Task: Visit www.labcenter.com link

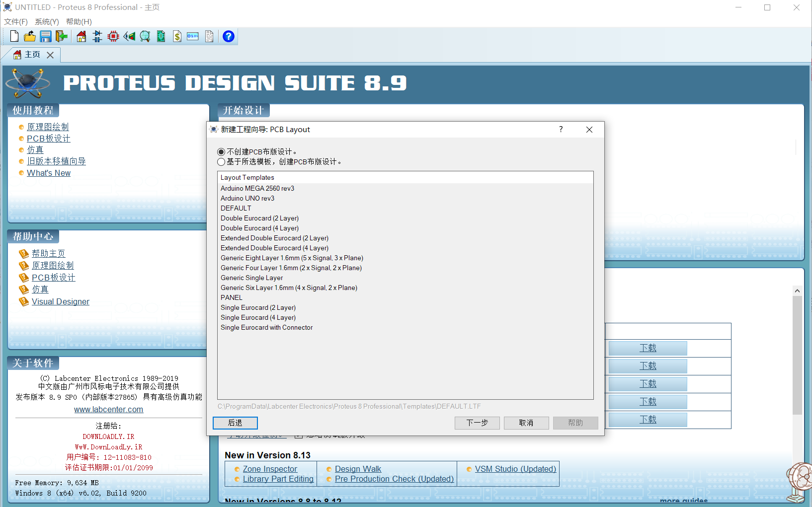Action: tap(108, 409)
